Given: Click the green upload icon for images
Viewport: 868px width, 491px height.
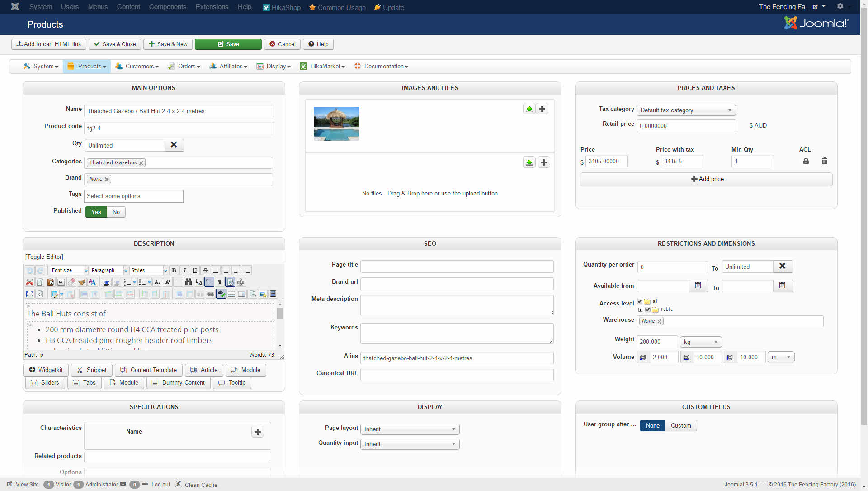Looking at the screenshot, I should (529, 109).
